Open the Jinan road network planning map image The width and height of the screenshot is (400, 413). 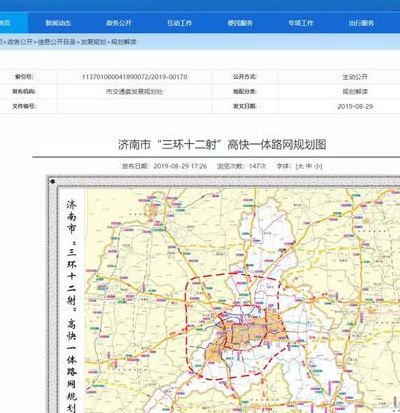pyautogui.click(x=223, y=294)
